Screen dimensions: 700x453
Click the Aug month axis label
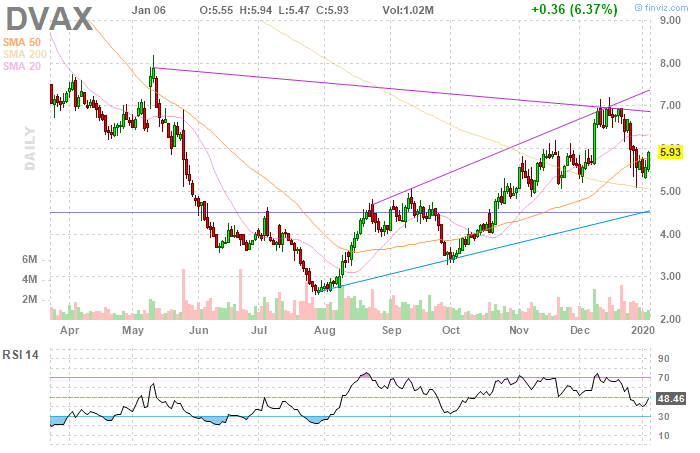tap(325, 331)
